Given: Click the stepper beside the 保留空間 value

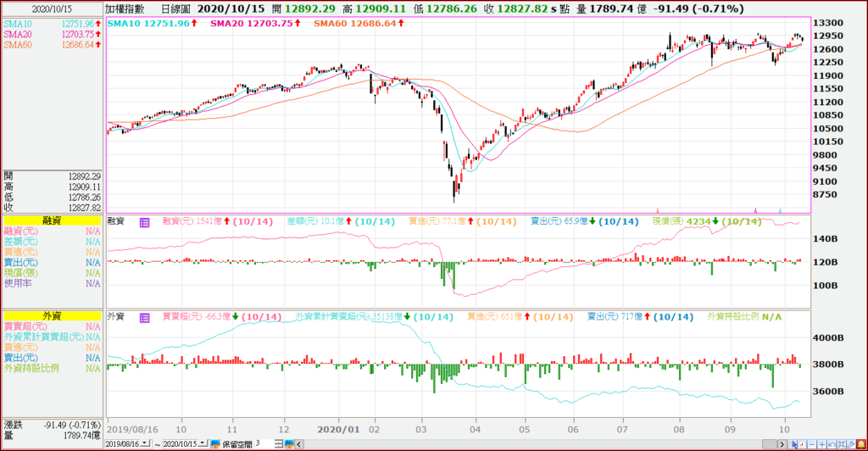Looking at the screenshot, I should point(278,444).
